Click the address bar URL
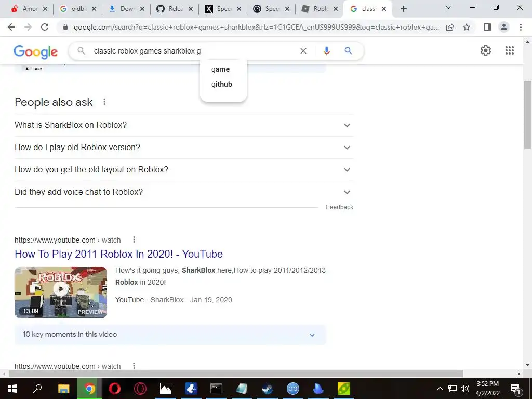This screenshot has height=399, width=532. [x=256, y=27]
